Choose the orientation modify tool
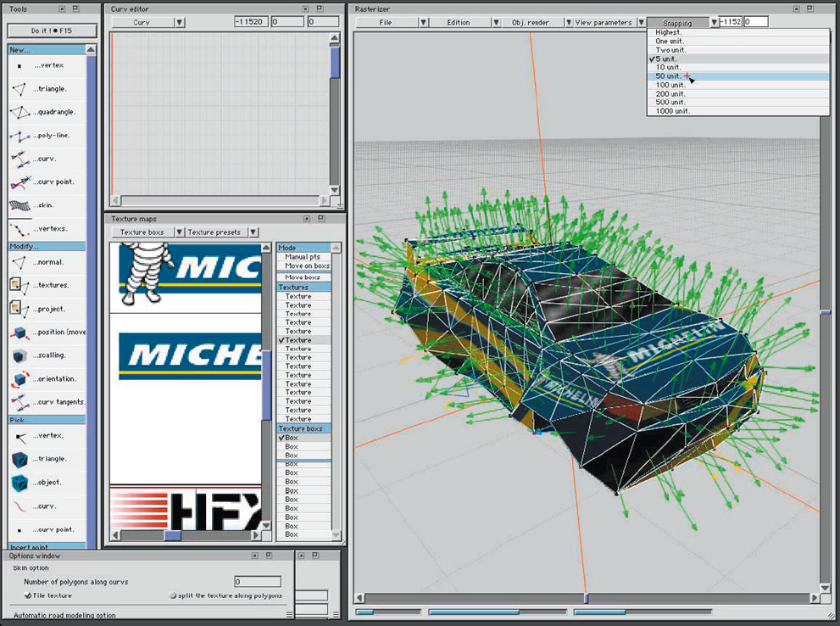 point(19,379)
